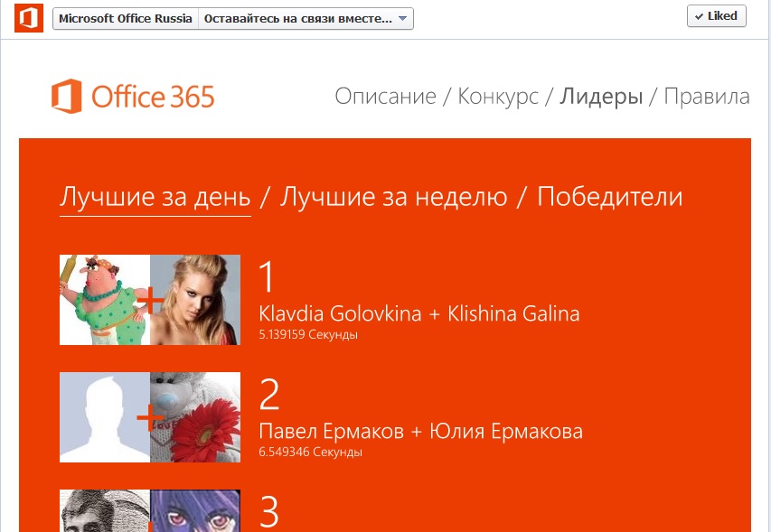
Task: Switch to Лучшие за неделю leaderboard
Action: [x=393, y=196]
